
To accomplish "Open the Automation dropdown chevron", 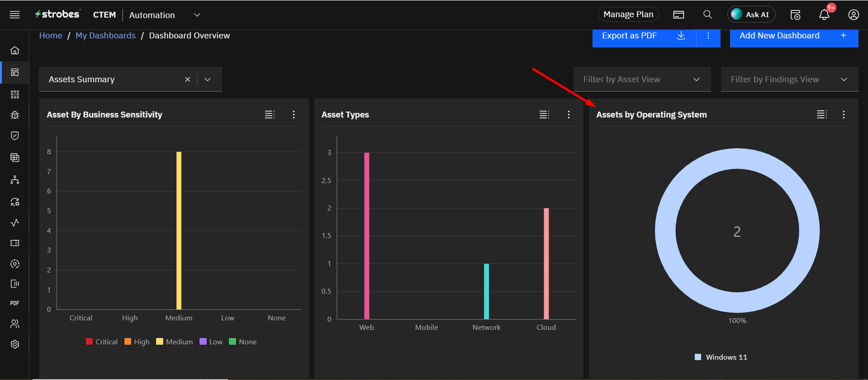I will point(197,15).
